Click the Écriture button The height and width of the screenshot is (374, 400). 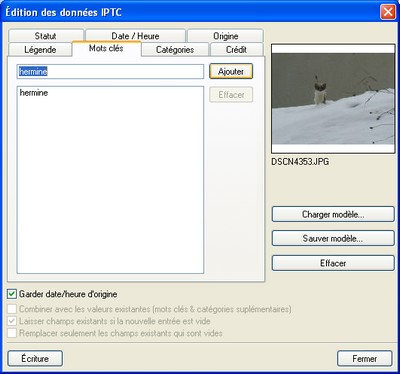(35, 359)
